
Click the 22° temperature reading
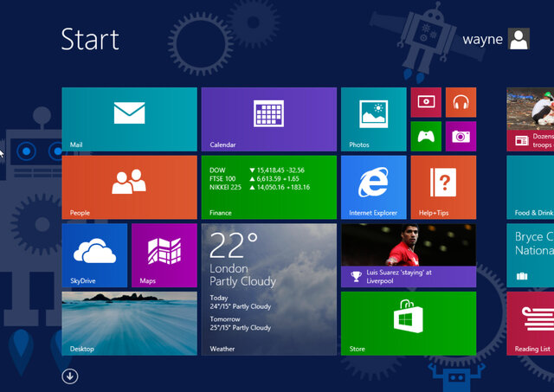tap(234, 245)
